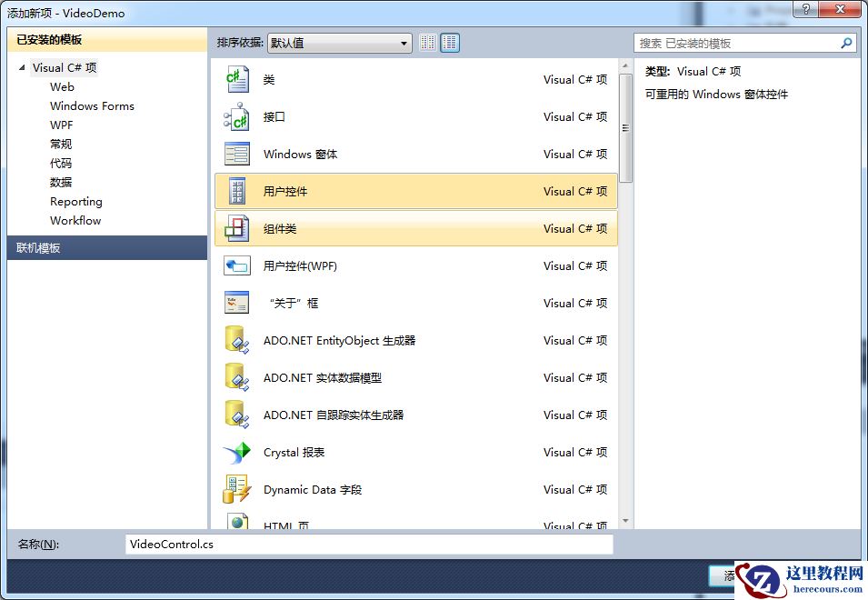Switch to medium icons list view
868x600 pixels.
click(x=450, y=43)
